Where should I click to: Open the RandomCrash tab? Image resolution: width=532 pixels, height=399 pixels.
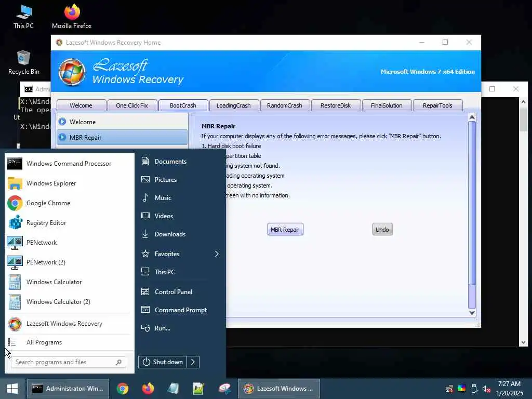point(285,105)
